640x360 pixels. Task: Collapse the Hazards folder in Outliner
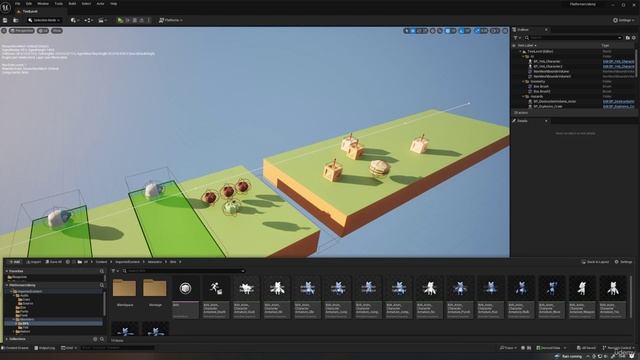[524, 96]
